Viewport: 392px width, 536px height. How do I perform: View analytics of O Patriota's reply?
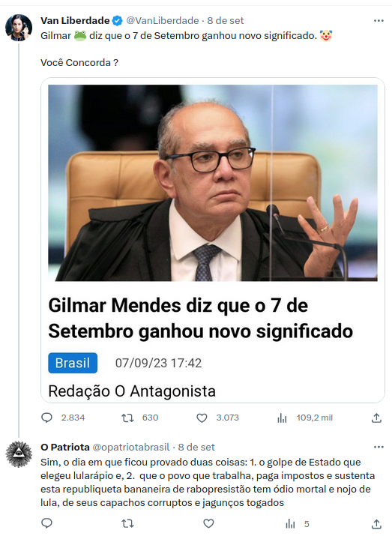[x=290, y=523]
